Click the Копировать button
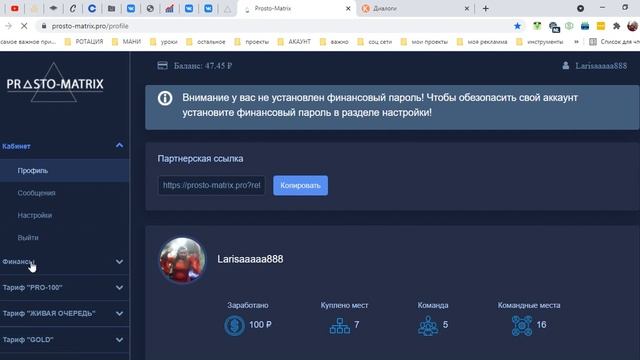Screen dimensions: 640x360 (x=300, y=185)
